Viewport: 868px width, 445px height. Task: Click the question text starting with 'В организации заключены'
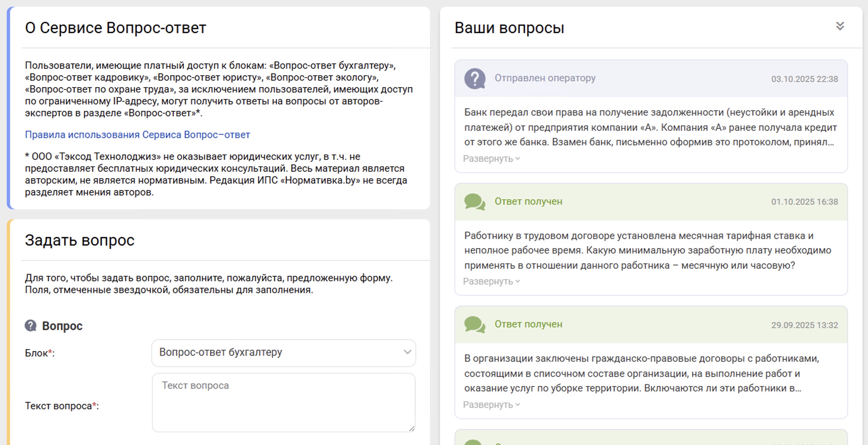click(641, 373)
